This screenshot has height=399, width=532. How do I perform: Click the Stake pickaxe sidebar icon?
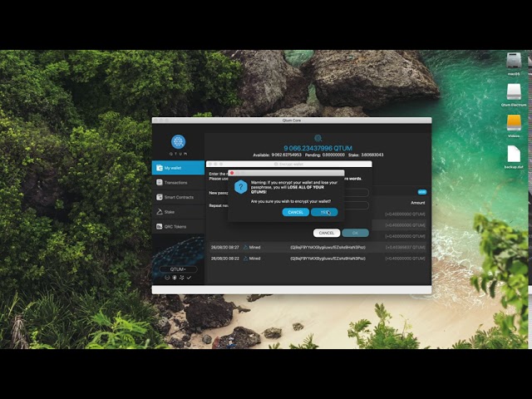click(160, 212)
